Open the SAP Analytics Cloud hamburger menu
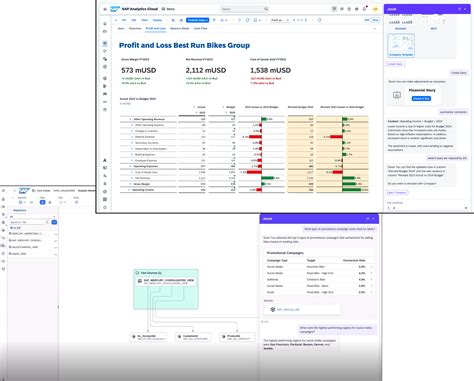 coord(105,9)
